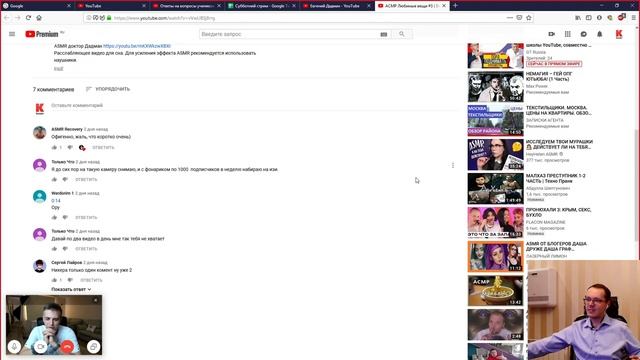Open the УПОРЯДОЧИТЬ sort comments dropdown

(x=108, y=89)
